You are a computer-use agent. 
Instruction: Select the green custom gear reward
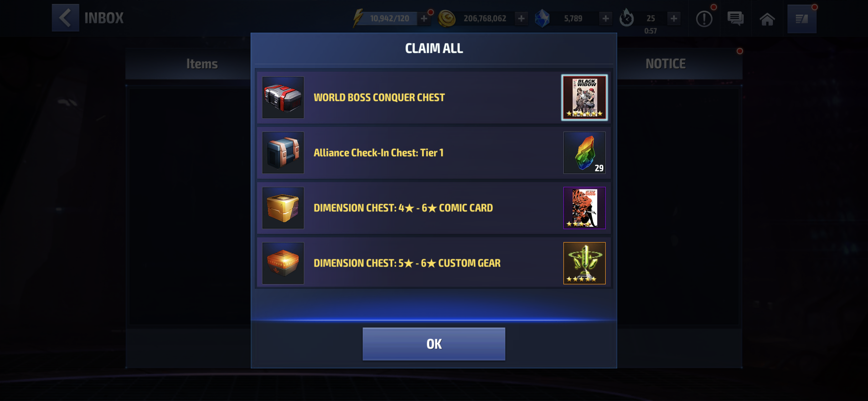584,263
